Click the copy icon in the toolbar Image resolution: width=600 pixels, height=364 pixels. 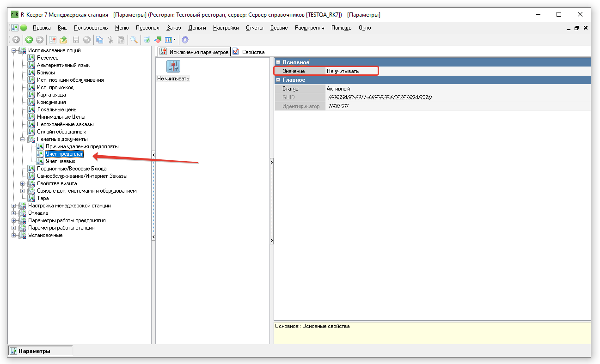pos(99,40)
